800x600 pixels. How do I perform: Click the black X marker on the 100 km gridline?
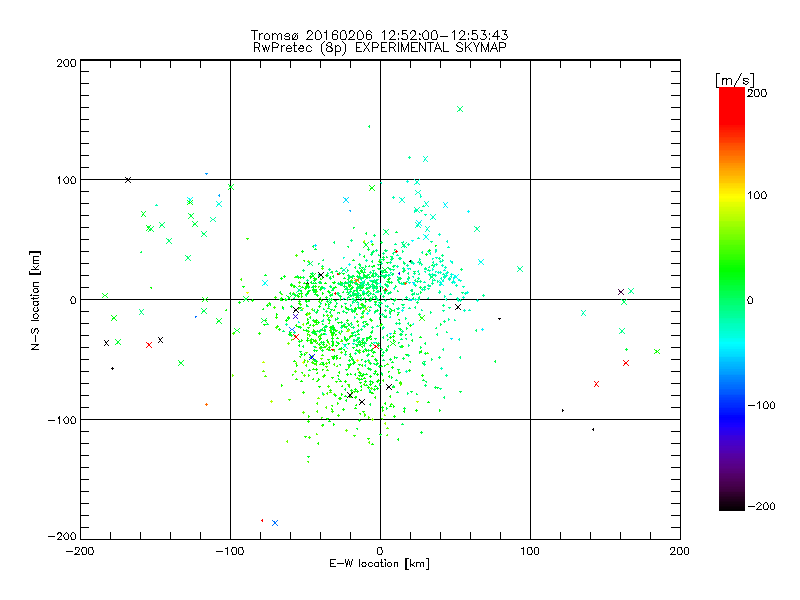click(128, 180)
